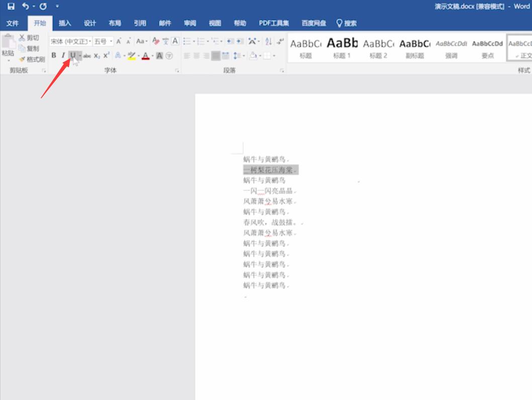Toggle superscript formatting
This screenshot has height=400, width=532.
tap(107, 55)
